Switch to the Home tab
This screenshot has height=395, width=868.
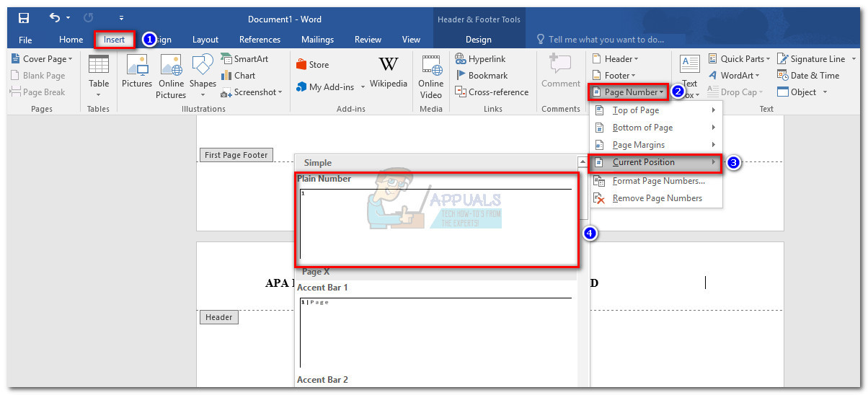pyautogui.click(x=71, y=40)
